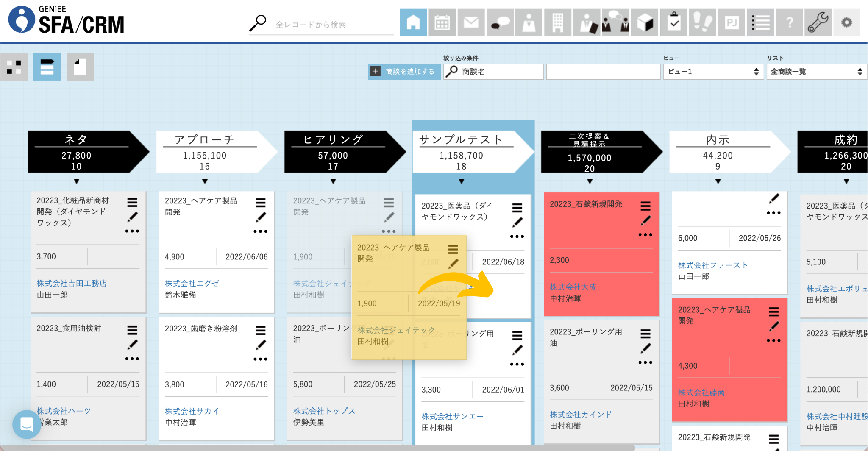
Task: Open the ビュー1 view dropdown
Action: coord(713,72)
